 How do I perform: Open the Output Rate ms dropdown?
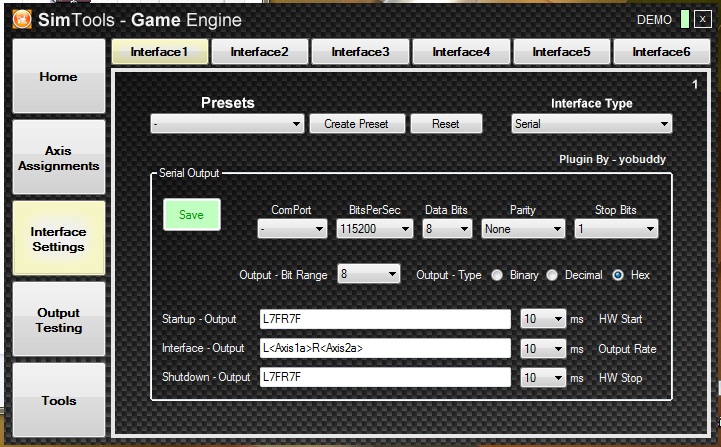543,349
